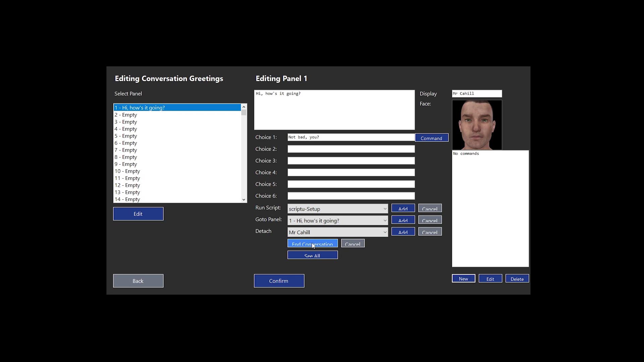The height and width of the screenshot is (362, 644).
Task: Click the Mr Cahill face thumbnail
Action: (477, 125)
